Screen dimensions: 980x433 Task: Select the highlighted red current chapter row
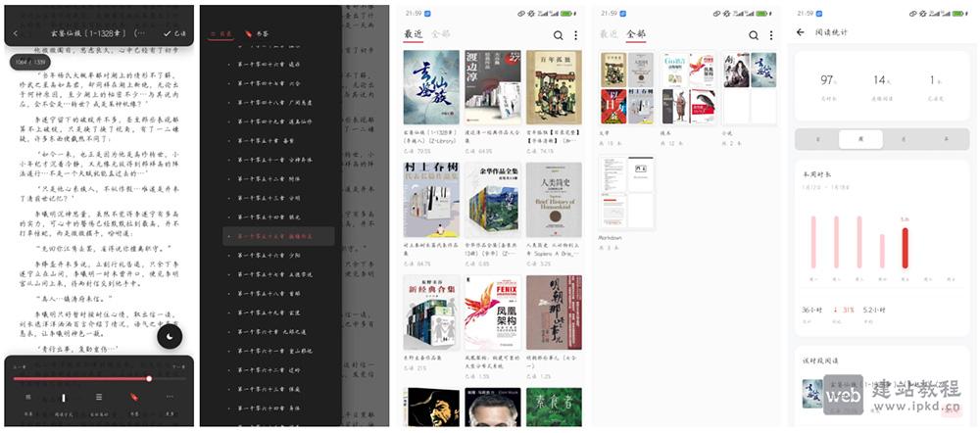[278, 236]
